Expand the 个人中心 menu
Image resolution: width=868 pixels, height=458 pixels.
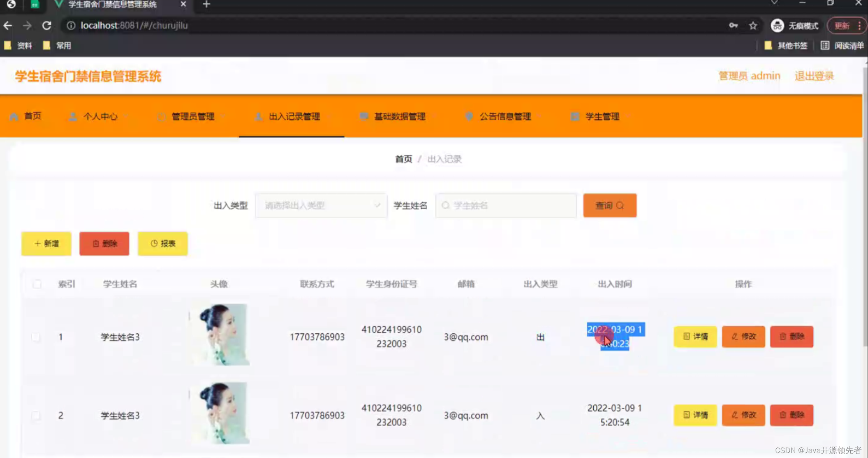click(x=100, y=116)
